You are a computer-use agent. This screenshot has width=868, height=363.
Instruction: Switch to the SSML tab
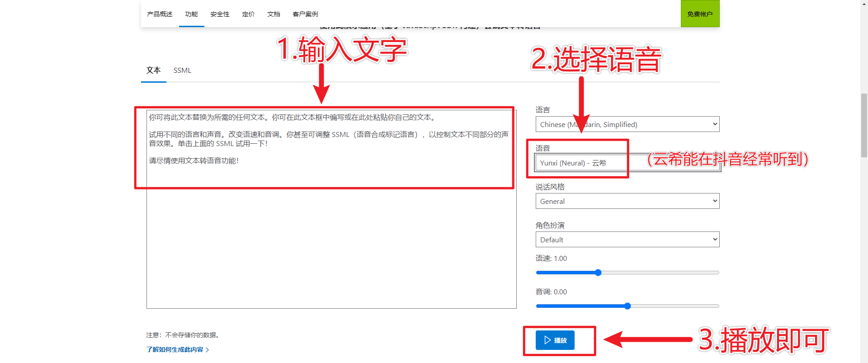click(x=182, y=71)
